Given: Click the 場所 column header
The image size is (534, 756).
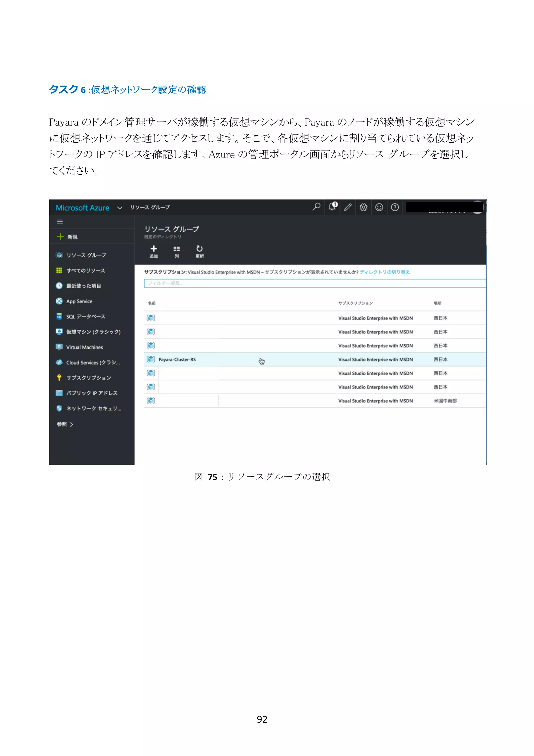Looking at the screenshot, I should [437, 303].
